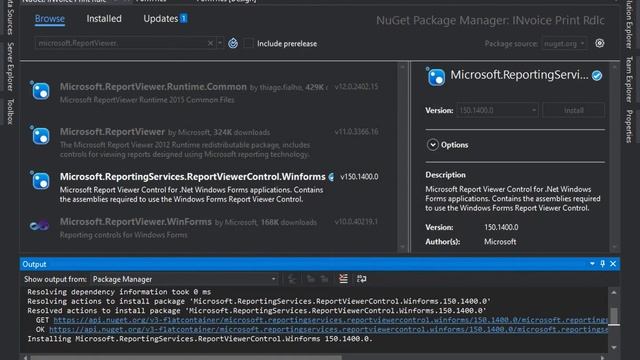Switch to the Browse tab

[49, 19]
